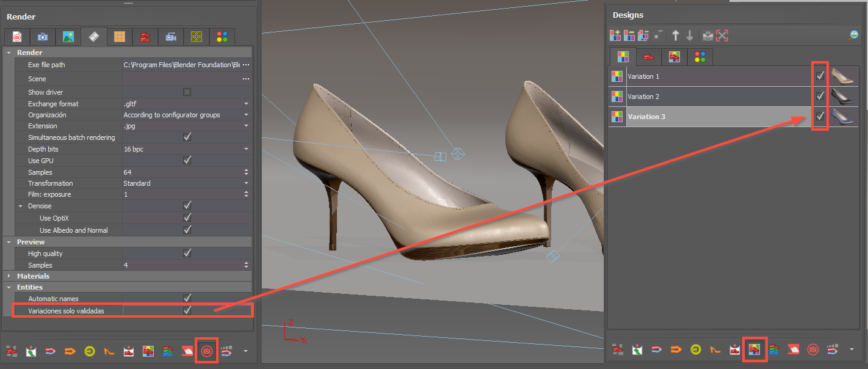
Task: Open the Exchange format dropdown
Action: [x=246, y=104]
